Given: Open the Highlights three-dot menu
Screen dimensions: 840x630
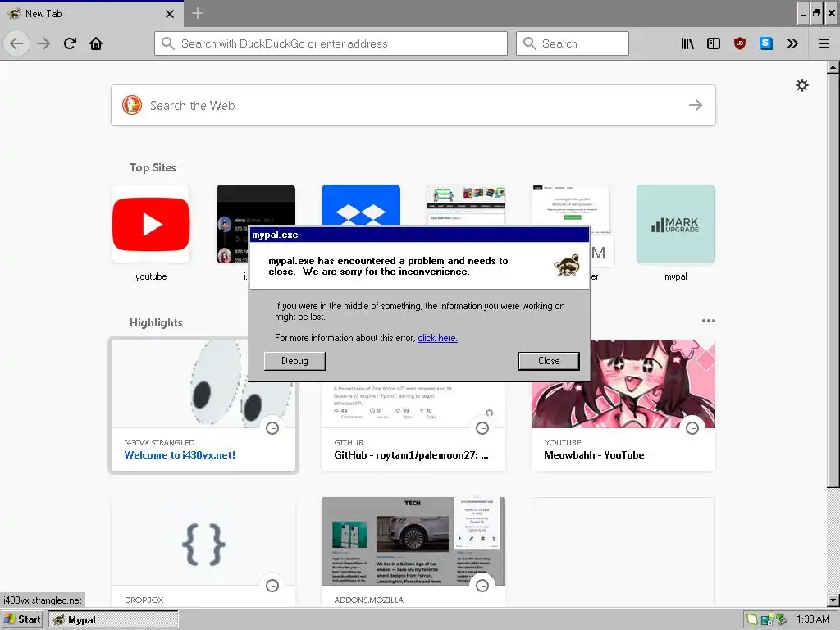Looking at the screenshot, I should point(708,321).
